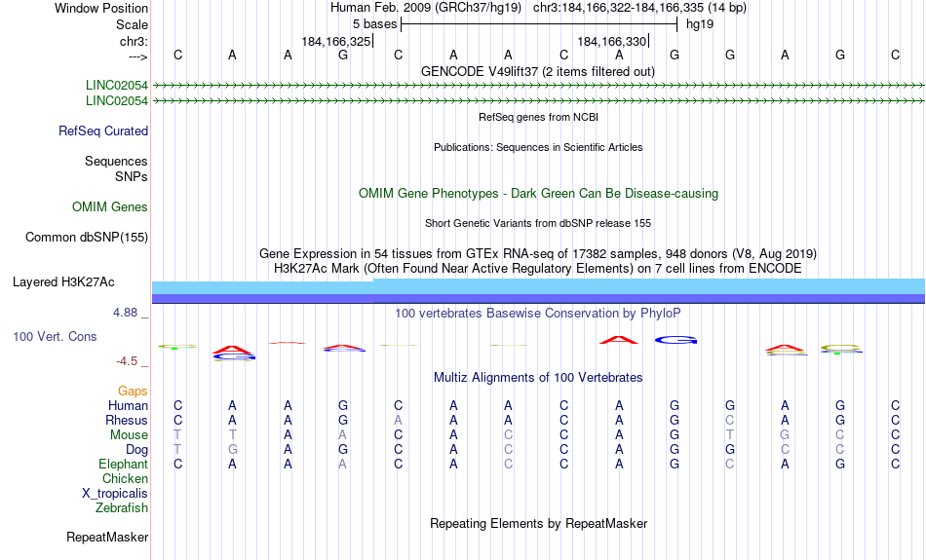Image resolution: width=926 pixels, height=560 pixels.
Task: Click the 184,166,325 coordinate marker
Action: [336, 41]
